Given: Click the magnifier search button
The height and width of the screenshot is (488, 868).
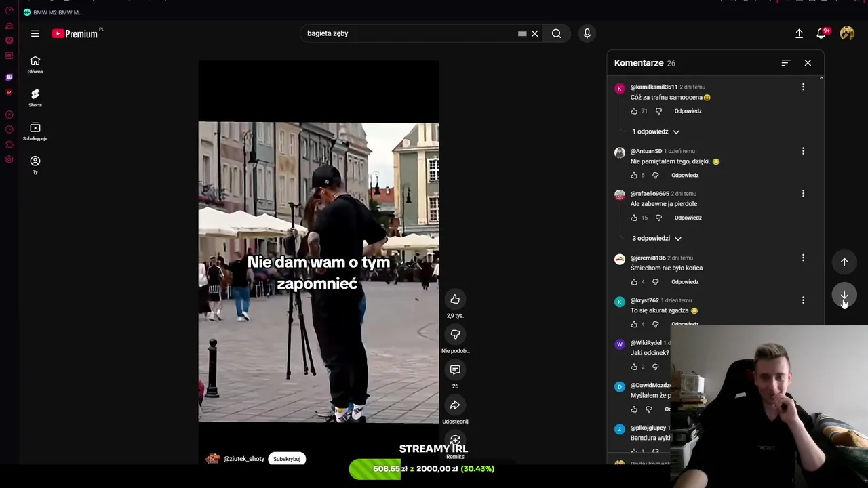Looking at the screenshot, I should (556, 33).
